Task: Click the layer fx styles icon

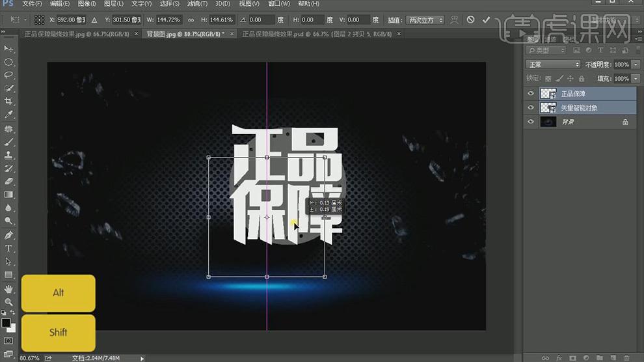Action: 559,358
